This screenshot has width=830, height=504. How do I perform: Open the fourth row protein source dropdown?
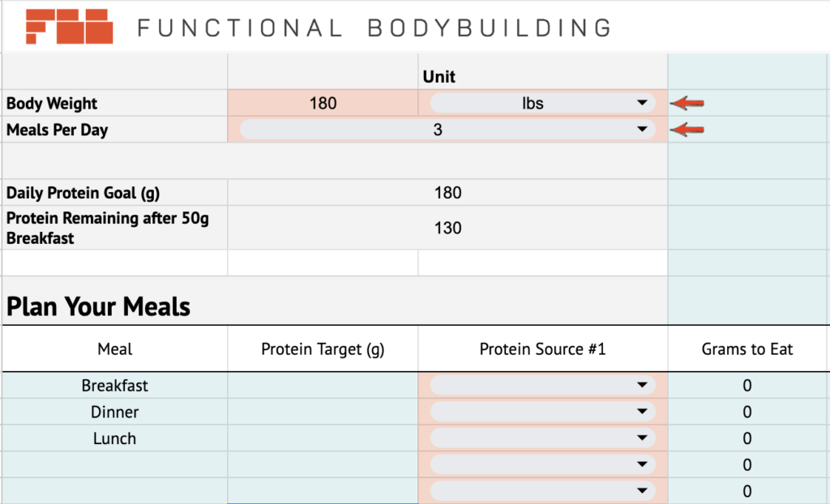click(542, 464)
